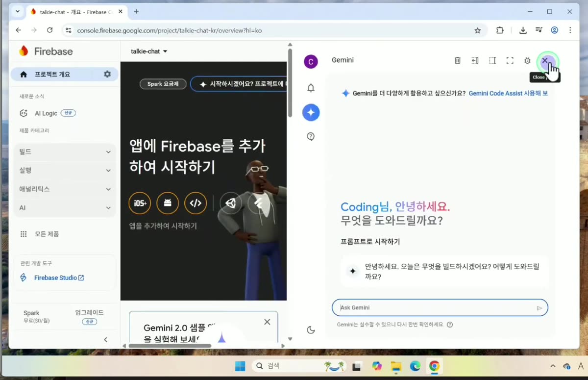This screenshot has width=588, height=380.
Task: Open Gemini bug report icon
Action: [x=527, y=60]
